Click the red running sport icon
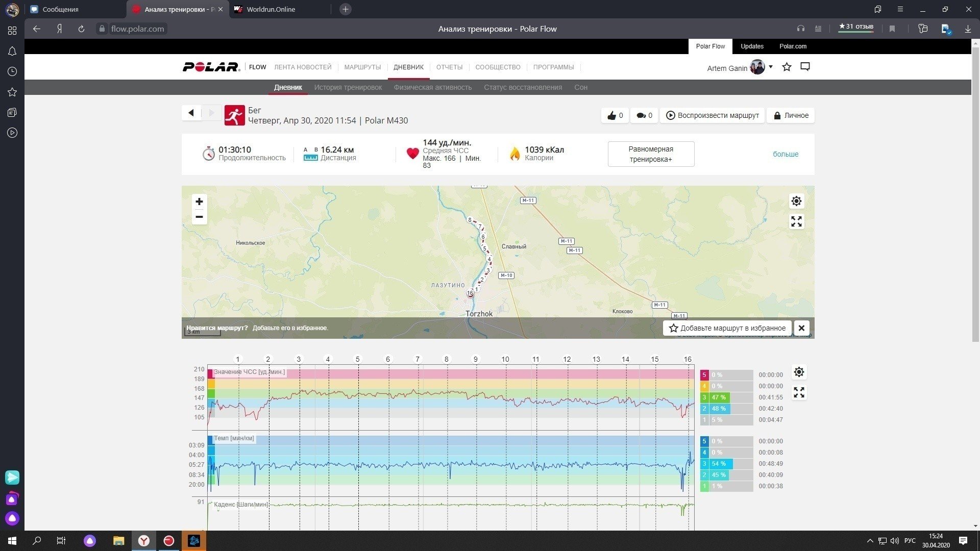980x551 pixels. pyautogui.click(x=234, y=115)
